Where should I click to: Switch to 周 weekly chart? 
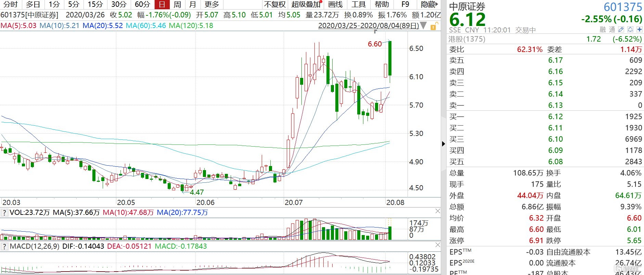coord(177,4)
